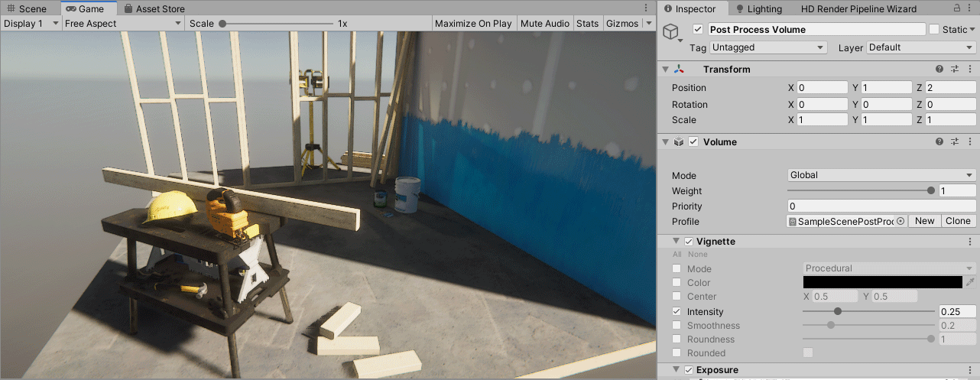Open the Gizmos dropdown arrow
Image resolution: width=980 pixels, height=380 pixels.
pyautogui.click(x=648, y=24)
